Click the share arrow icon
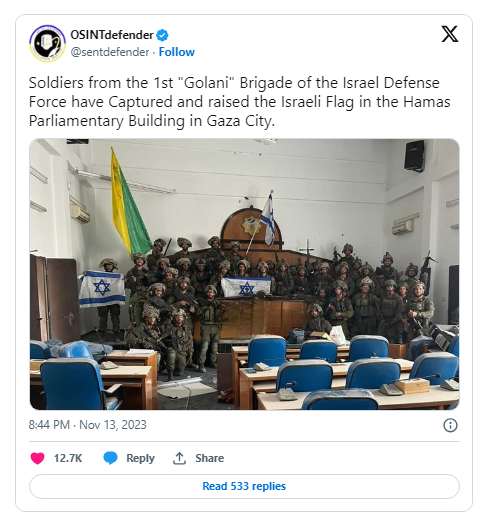 pos(179,458)
